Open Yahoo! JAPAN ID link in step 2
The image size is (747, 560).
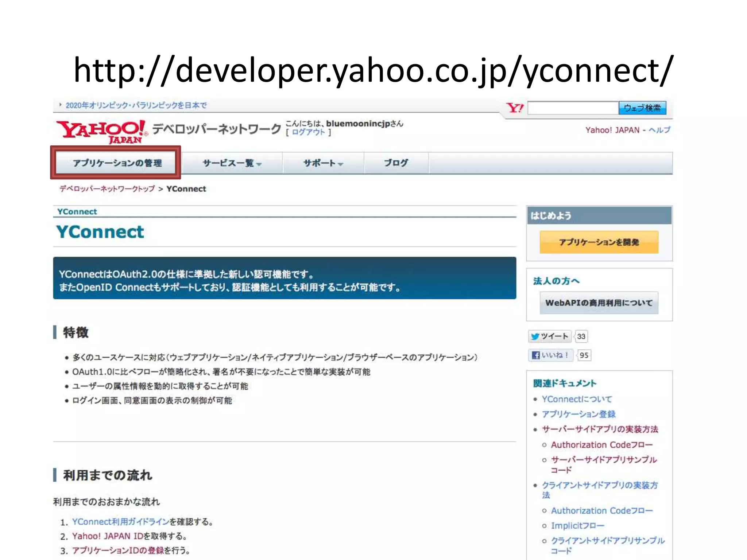click(108, 536)
